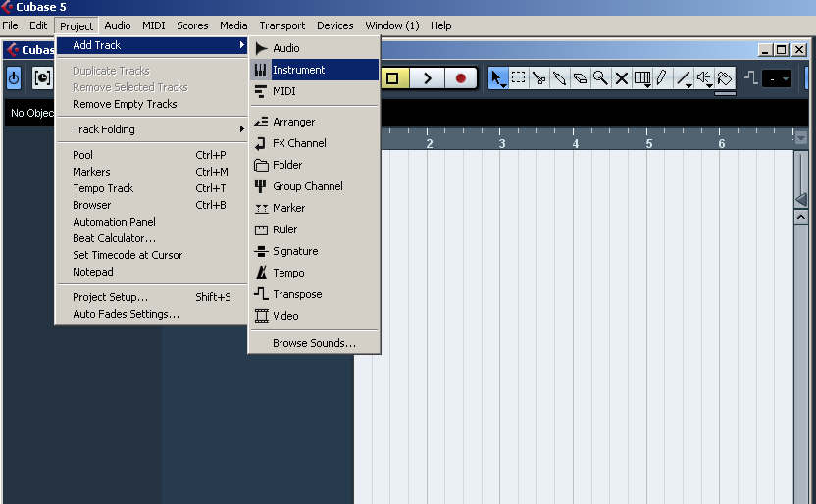This screenshot has width=816, height=504.
Task: Open the File menu
Action: pyautogui.click(x=10, y=25)
